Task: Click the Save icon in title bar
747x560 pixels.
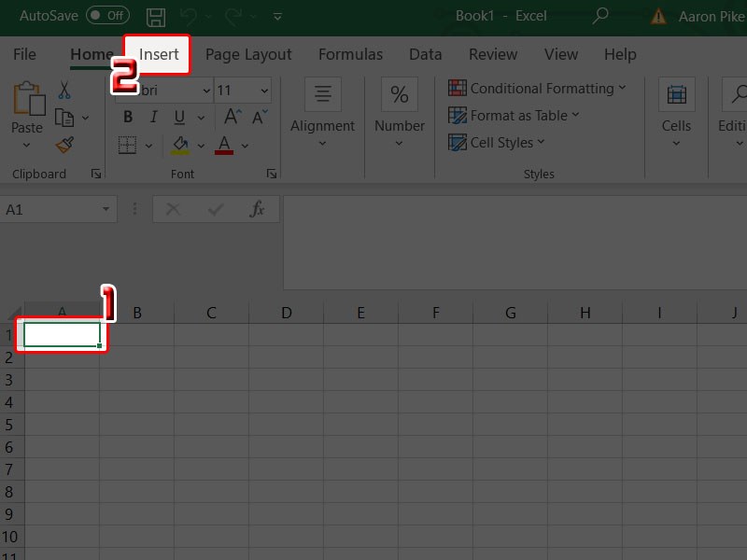Action: point(156,16)
